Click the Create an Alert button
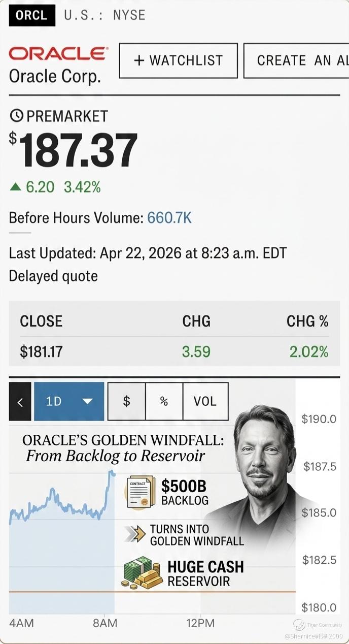The width and height of the screenshot is (349, 644). point(296,60)
